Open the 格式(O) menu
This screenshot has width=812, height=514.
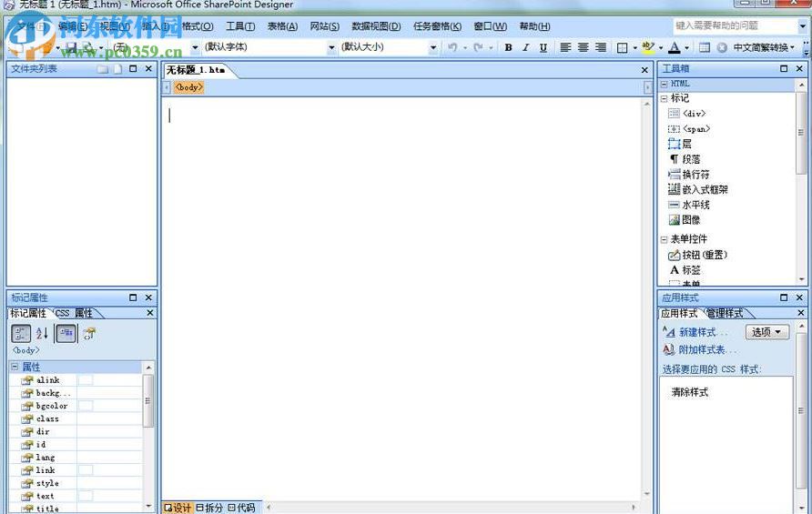point(198,25)
